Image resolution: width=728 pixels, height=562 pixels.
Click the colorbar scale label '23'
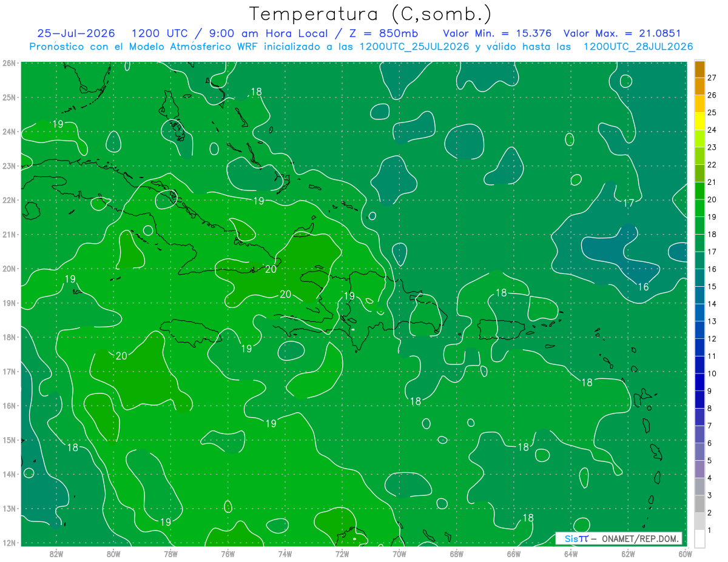pos(712,147)
